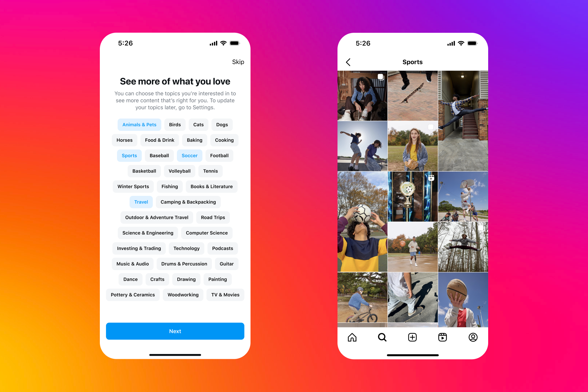Expand the Outdoor & Adventure Travel topic
588x392 pixels.
click(x=156, y=217)
